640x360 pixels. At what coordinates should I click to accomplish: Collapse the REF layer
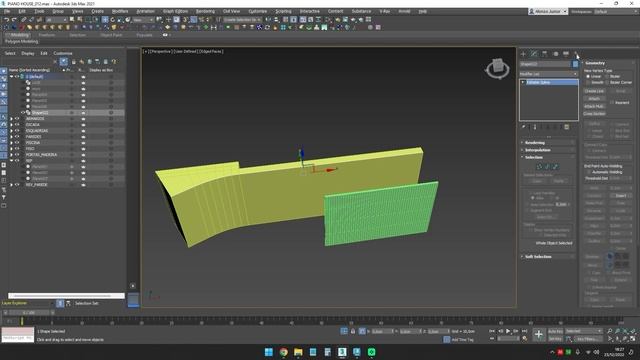pyautogui.click(x=11, y=161)
